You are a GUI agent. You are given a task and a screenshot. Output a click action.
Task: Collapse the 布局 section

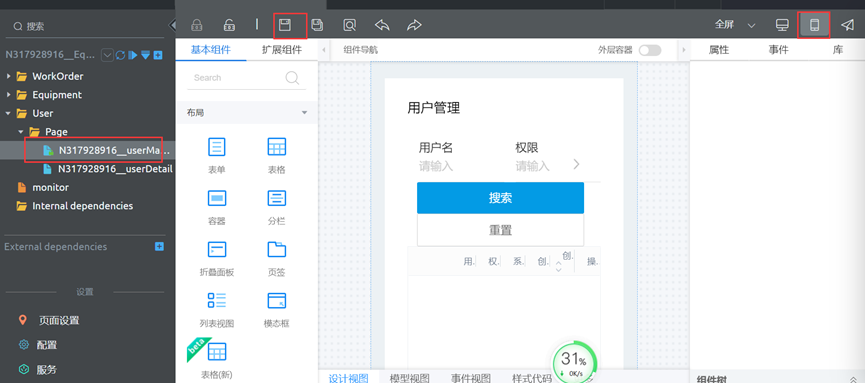(x=304, y=113)
